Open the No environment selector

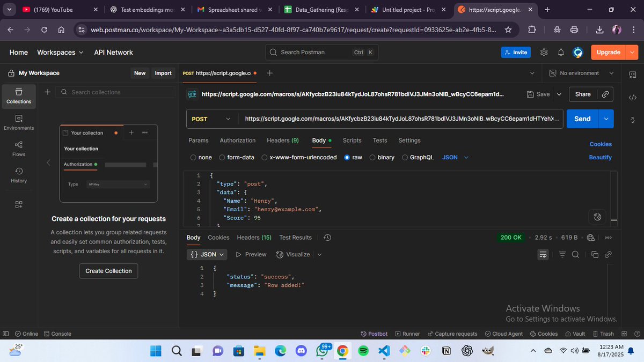point(582,73)
